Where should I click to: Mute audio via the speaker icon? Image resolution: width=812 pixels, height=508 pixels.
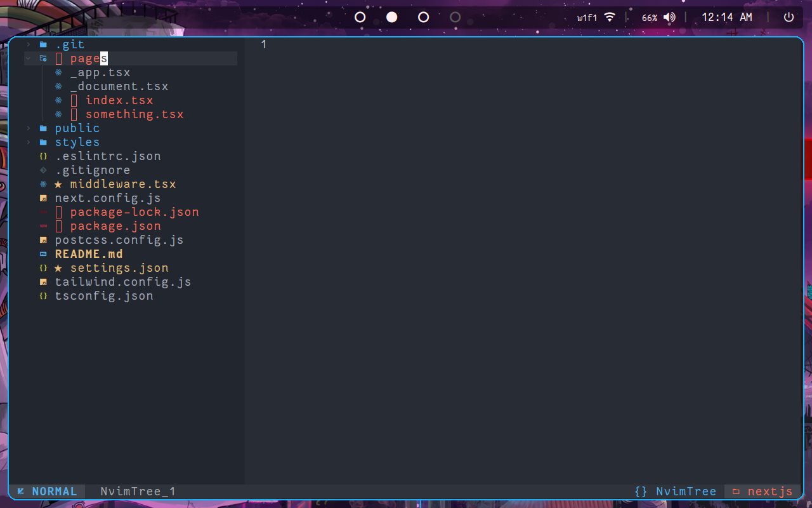(x=669, y=17)
